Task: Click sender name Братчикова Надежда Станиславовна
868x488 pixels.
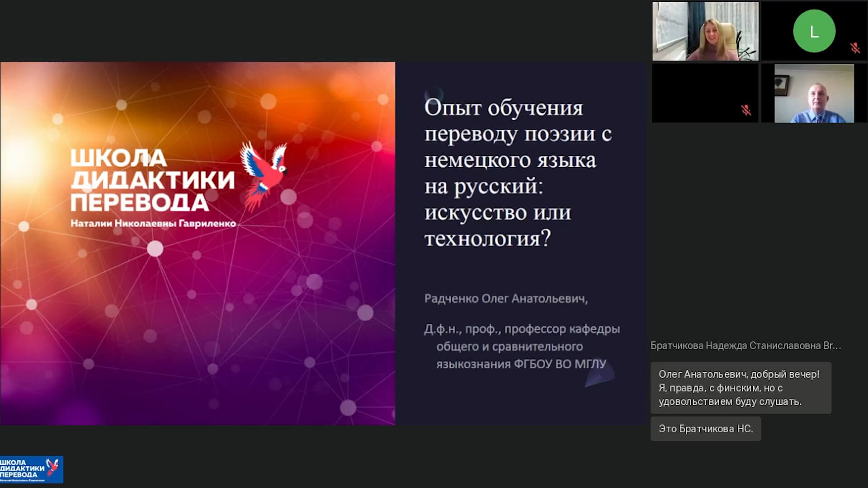Action: [745, 346]
